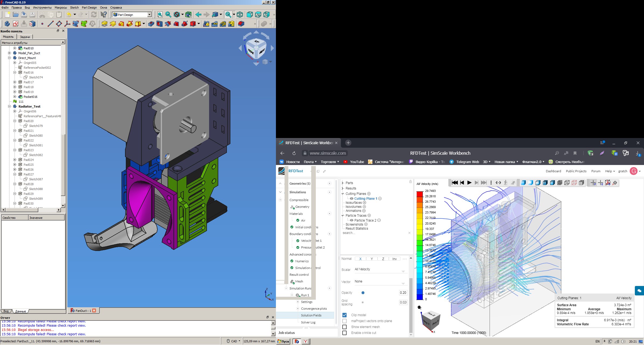
Task: Expand the Parts section in SimScale
Action: (x=342, y=183)
